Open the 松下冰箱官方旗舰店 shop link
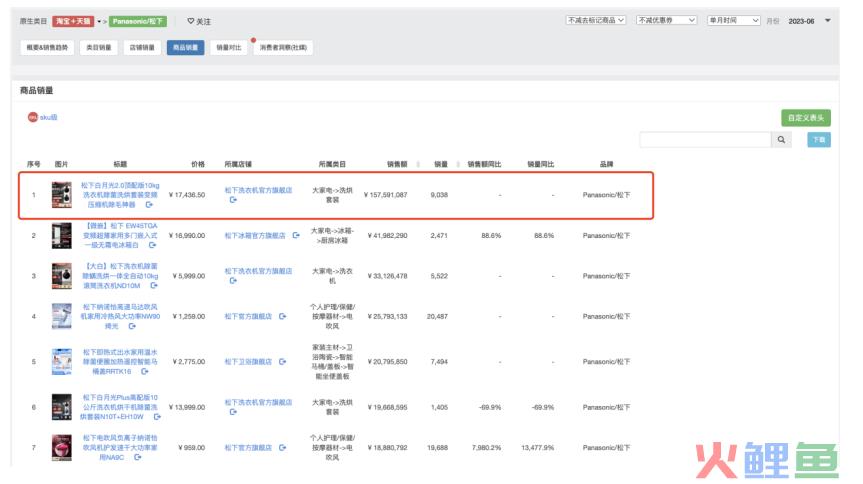Screen dimensions: 863x484 click(255, 236)
